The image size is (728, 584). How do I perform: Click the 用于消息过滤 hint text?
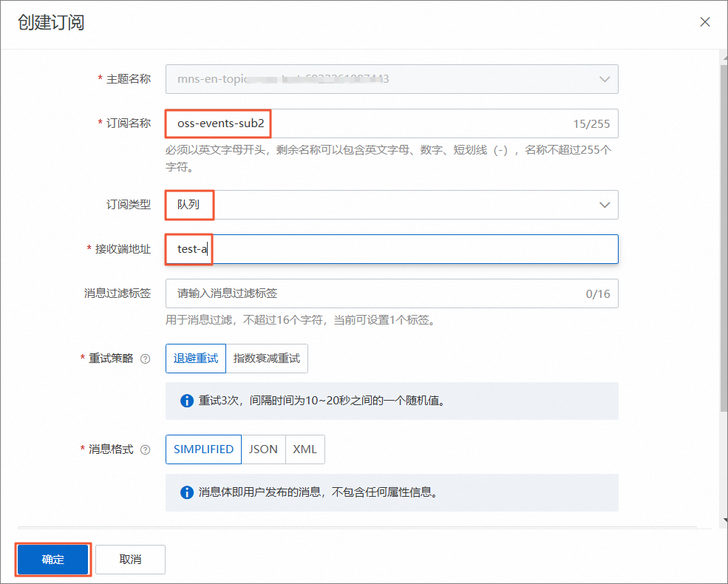(x=302, y=320)
